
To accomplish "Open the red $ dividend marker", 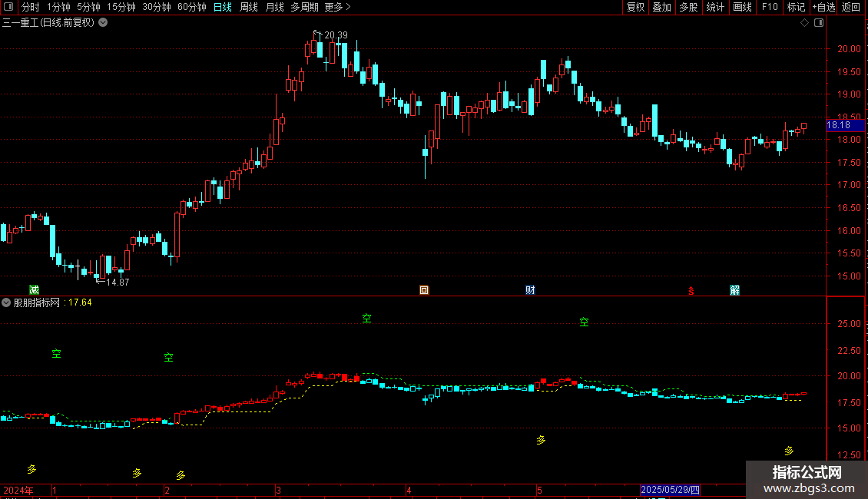I will coord(691,291).
